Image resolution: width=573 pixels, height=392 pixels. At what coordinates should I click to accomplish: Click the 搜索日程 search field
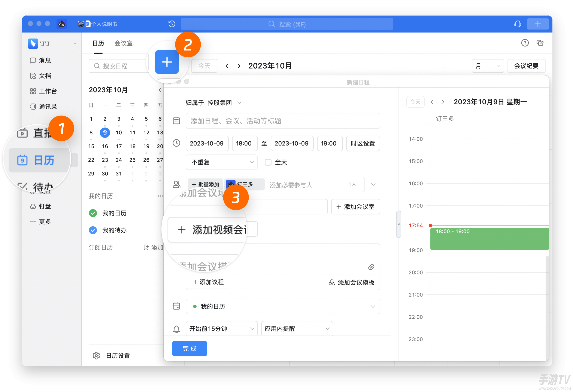click(118, 66)
